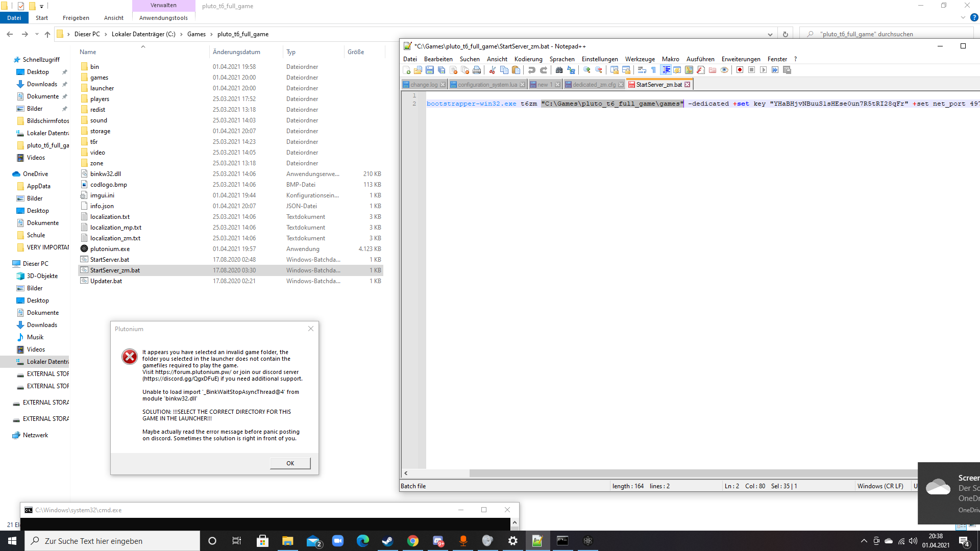Screen dimensions: 980x551
Task: Open Function List icon in Notepad++
Action: pos(701,70)
